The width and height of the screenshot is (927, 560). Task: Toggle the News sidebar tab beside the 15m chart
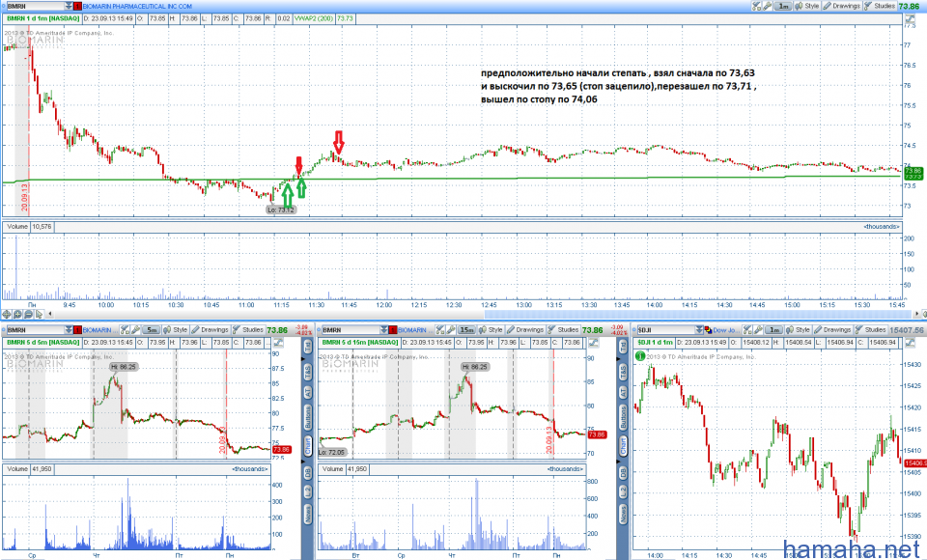tap(623, 514)
